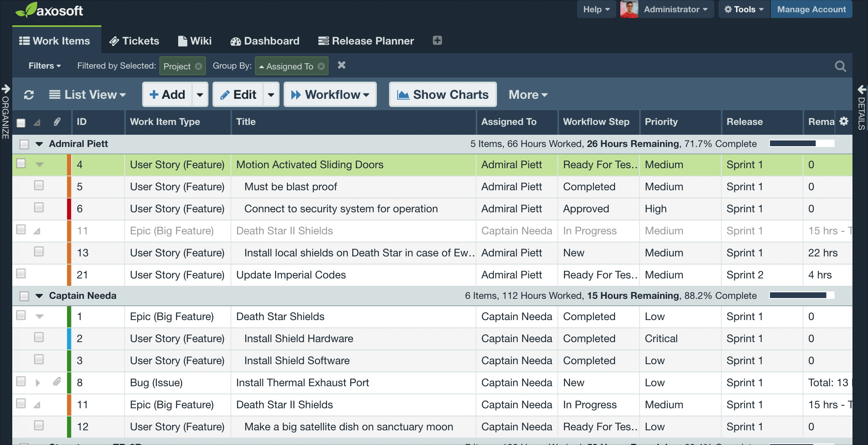Open the Filters dropdown
Image resolution: width=868 pixels, height=445 pixels.
[45, 66]
